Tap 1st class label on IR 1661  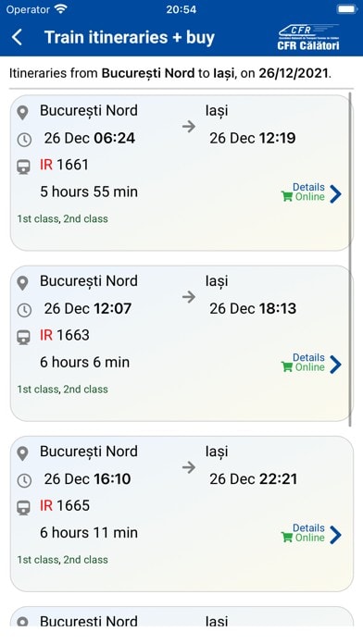click(38, 219)
